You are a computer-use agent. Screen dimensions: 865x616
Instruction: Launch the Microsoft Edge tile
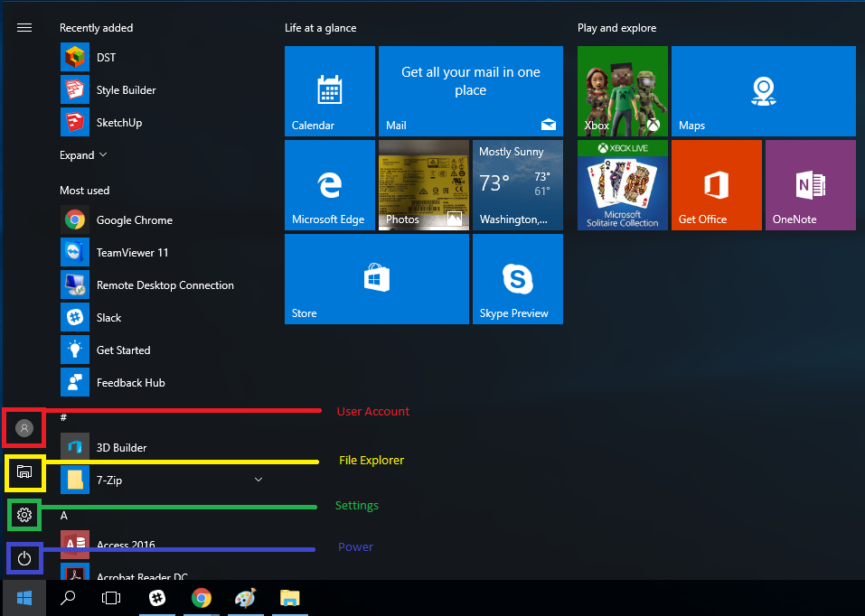330,185
